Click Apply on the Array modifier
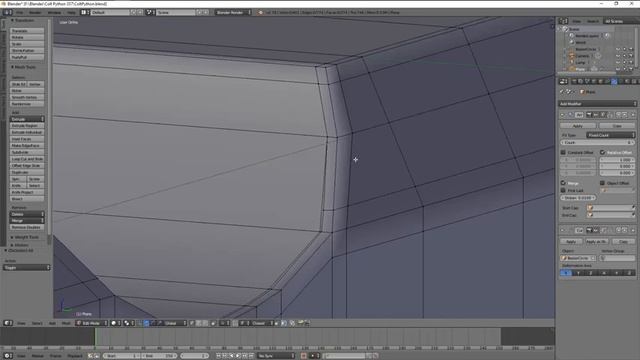 [578, 126]
